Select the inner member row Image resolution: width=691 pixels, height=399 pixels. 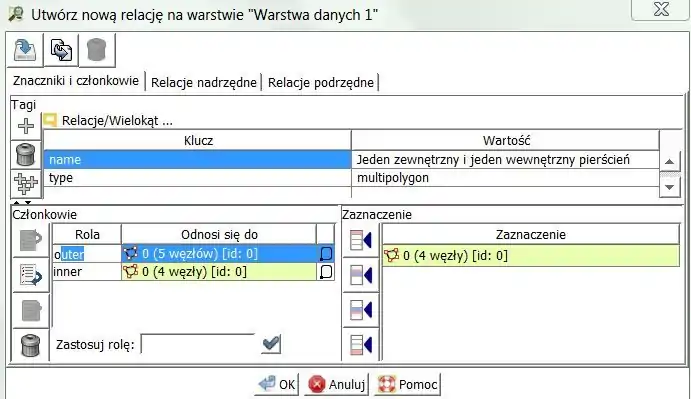coord(193,272)
